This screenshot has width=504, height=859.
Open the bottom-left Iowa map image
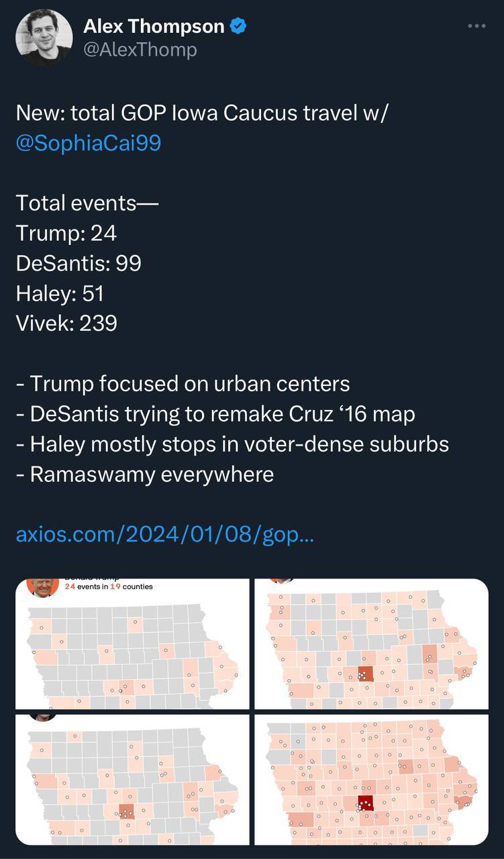pyautogui.click(x=134, y=780)
